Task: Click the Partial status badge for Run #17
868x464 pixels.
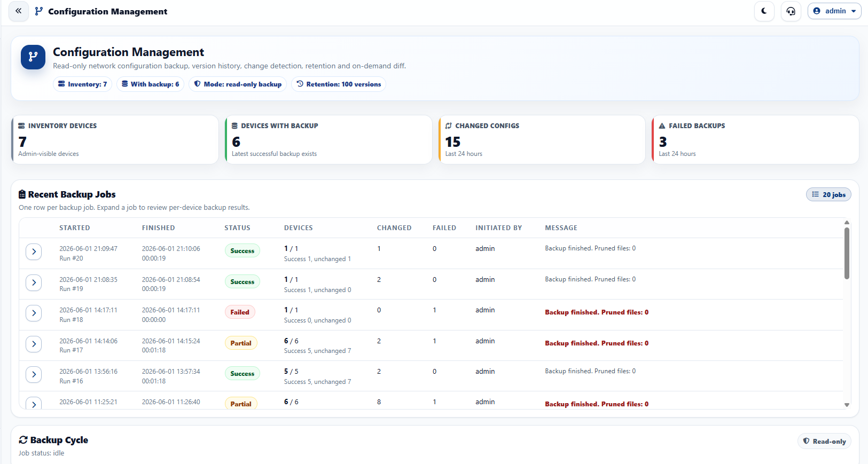Action: pos(241,343)
